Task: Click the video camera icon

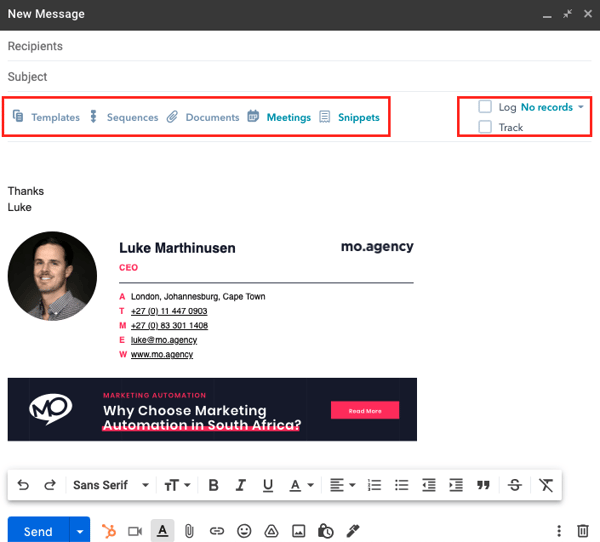Action: pos(135,531)
